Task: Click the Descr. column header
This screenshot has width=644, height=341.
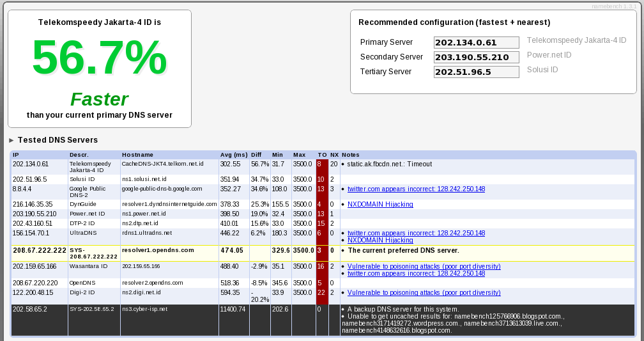Action: [79, 155]
